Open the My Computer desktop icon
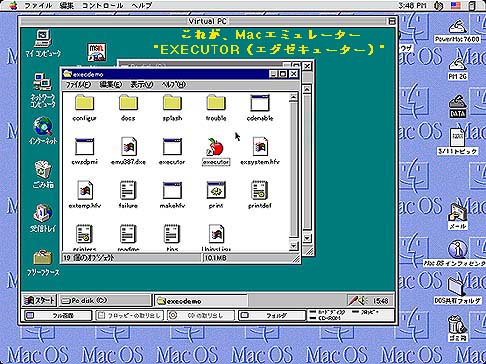Image resolution: width=486 pixels, height=364 pixels. click(43, 39)
